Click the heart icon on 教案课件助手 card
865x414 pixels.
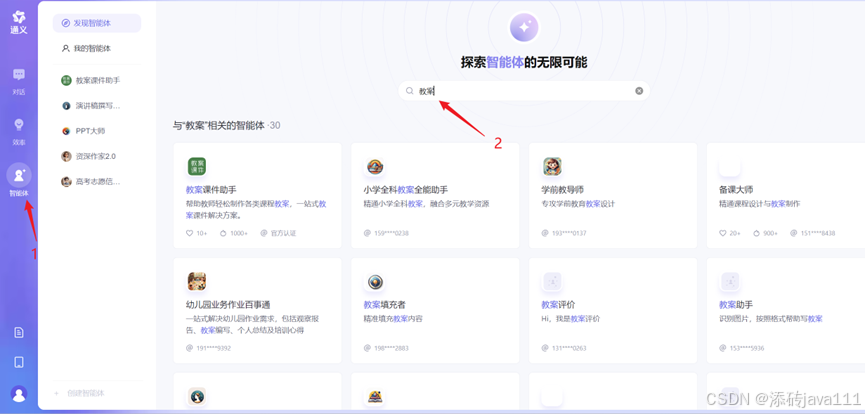click(x=190, y=233)
